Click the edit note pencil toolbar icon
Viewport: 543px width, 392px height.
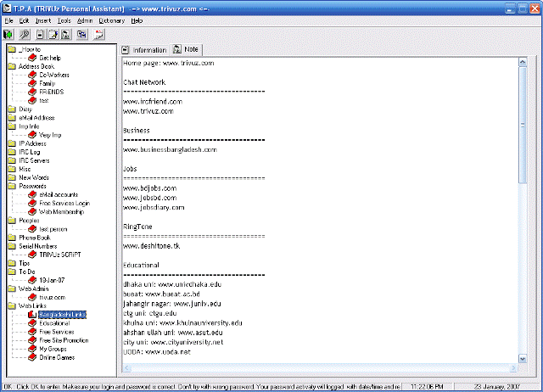tap(53, 34)
